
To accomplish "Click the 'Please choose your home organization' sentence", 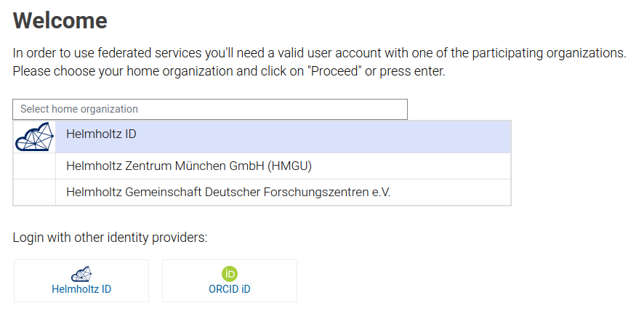I will [x=229, y=71].
